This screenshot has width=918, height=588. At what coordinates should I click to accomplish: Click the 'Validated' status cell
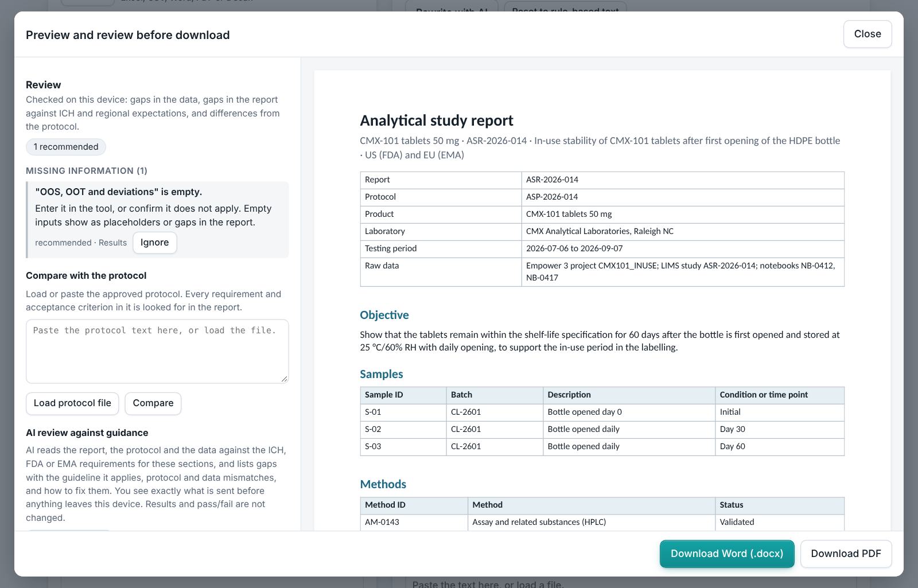tap(780, 523)
